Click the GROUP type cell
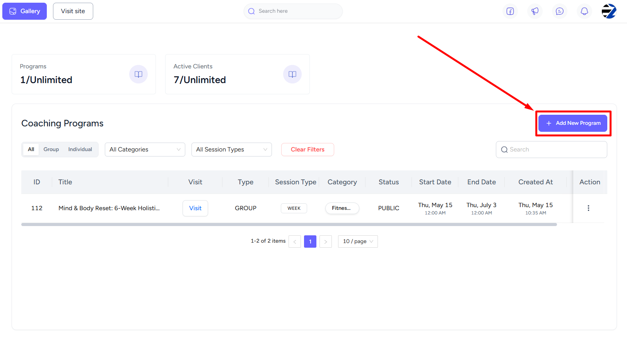 point(246,208)
